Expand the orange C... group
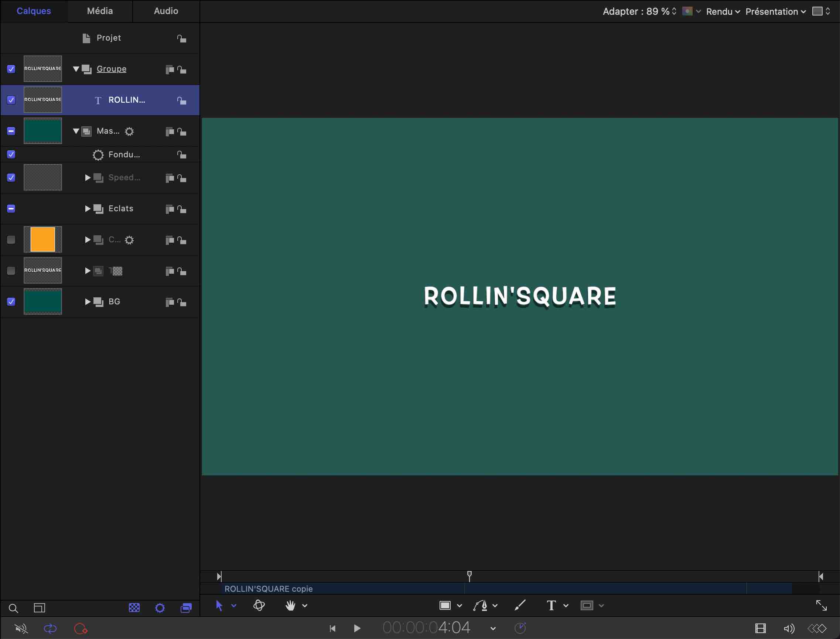840x639 pixels. (88, 240)
